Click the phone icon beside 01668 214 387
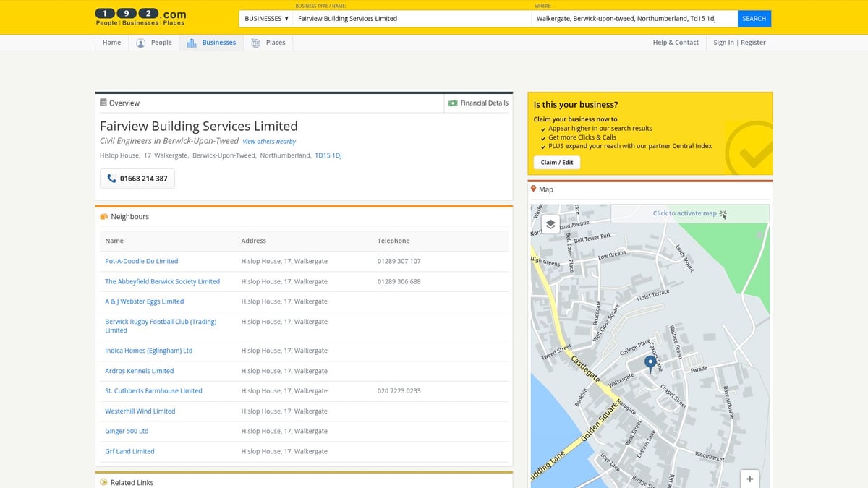Screen dimensions: 868x488 click(111, 179)
